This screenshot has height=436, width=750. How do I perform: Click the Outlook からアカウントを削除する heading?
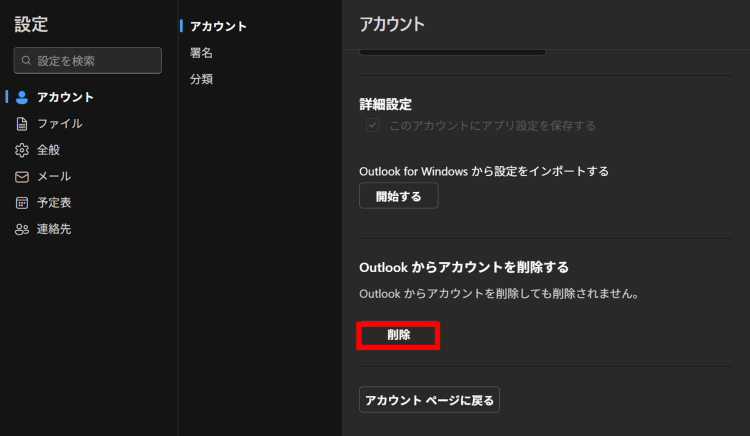(x=463, y=267)
